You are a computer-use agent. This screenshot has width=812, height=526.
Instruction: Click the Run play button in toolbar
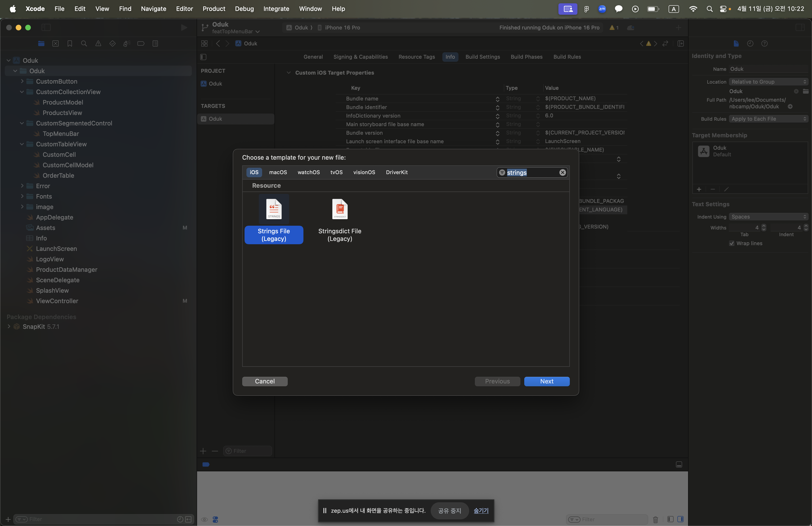point(184,27)
